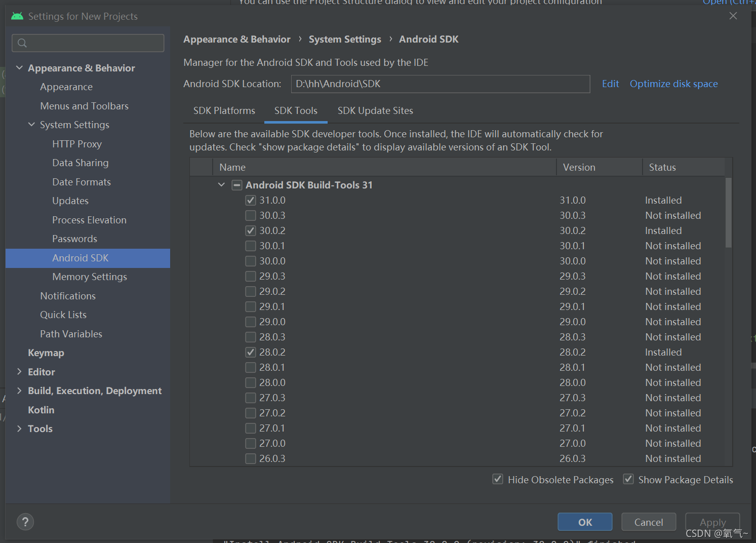Collapse Android SDK Build-Tools 31 group

pos(221,185)
